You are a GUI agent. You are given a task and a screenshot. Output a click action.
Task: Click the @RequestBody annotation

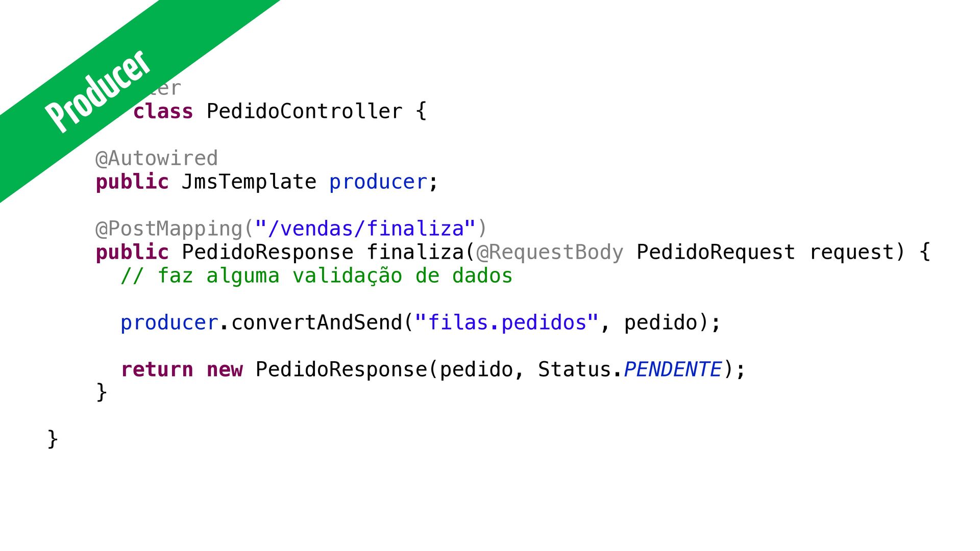[x=550, y=252]
